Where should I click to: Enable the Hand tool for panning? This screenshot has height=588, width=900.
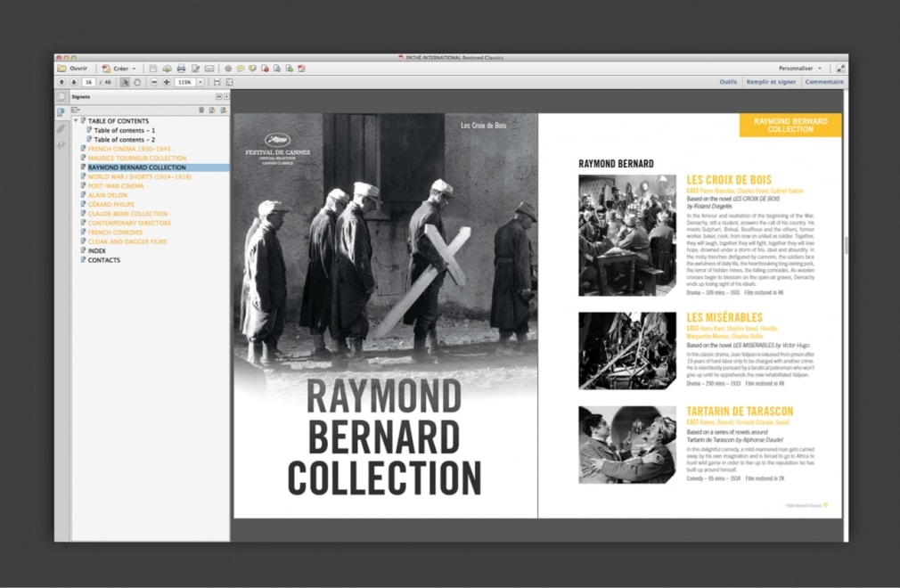(x=137, y=82)
